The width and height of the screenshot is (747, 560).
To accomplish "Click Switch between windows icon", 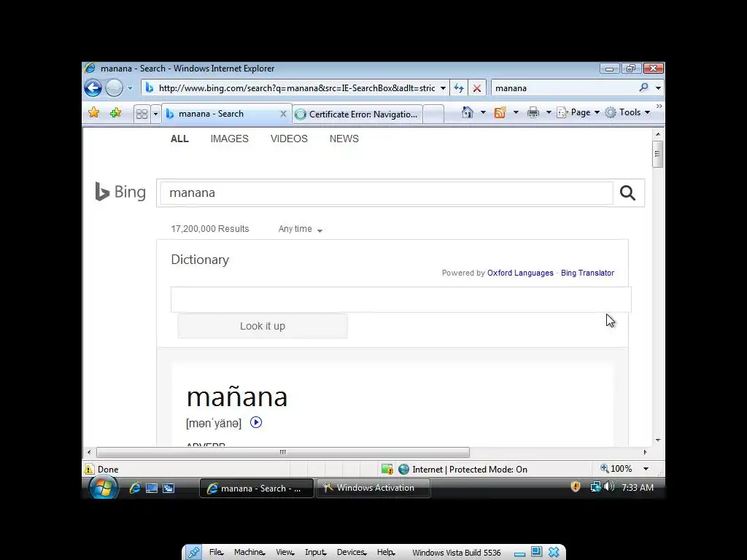I will tap(169, 488).
